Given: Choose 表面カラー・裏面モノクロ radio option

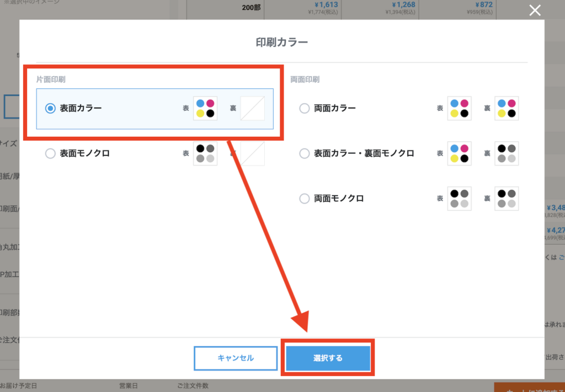Looking at the screenshot, I should pyautogui.click(x=305, y=153).
